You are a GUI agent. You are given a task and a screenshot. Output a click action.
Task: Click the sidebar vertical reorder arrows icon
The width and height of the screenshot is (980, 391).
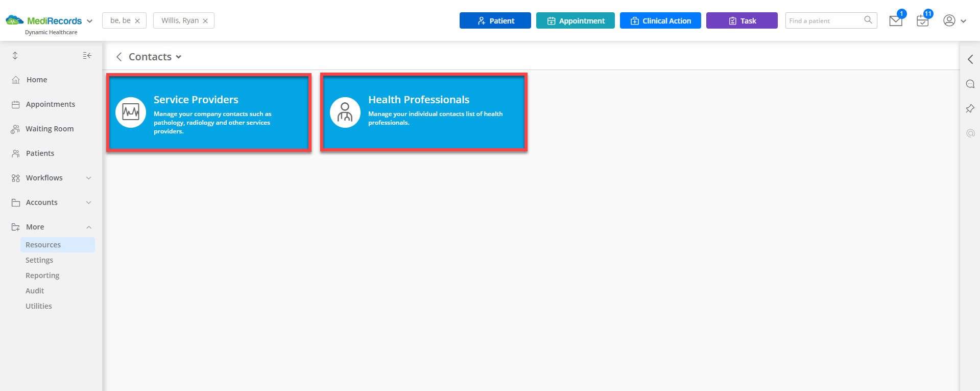(x=15, y=55)
